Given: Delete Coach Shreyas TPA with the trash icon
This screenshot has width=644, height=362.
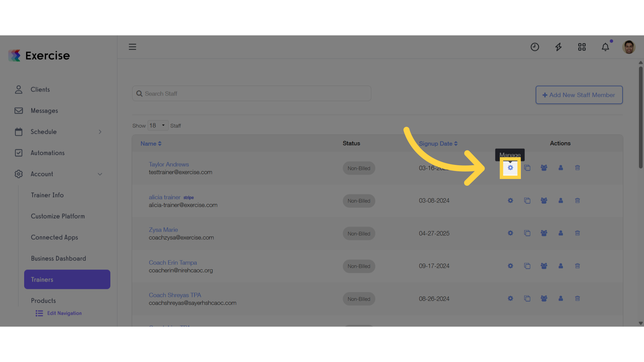Looking at the screenshot, I should (578, 298).
